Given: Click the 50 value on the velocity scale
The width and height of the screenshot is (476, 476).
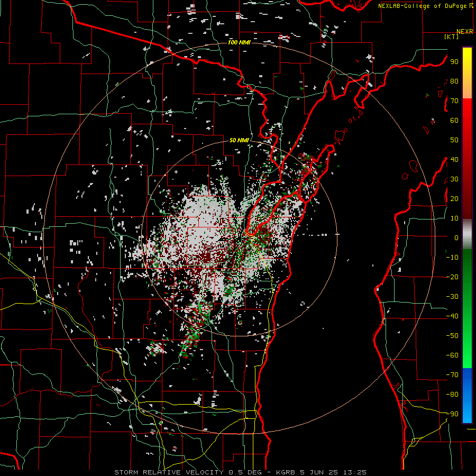Looking at the screenshot, I should (x=454, y=140).
